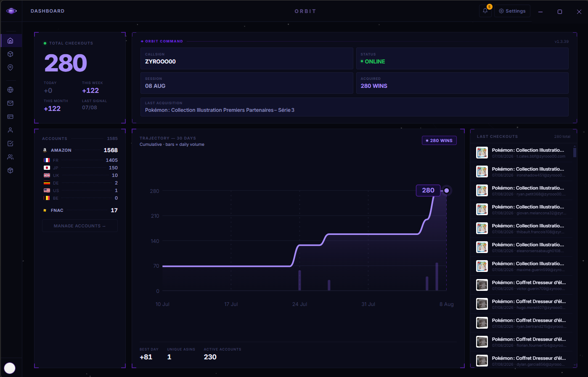Click scrollbar down arrow in Last Checkouts
Viewport: 588px width, 377px height.
pyautogui.click(x=575, y=366)
